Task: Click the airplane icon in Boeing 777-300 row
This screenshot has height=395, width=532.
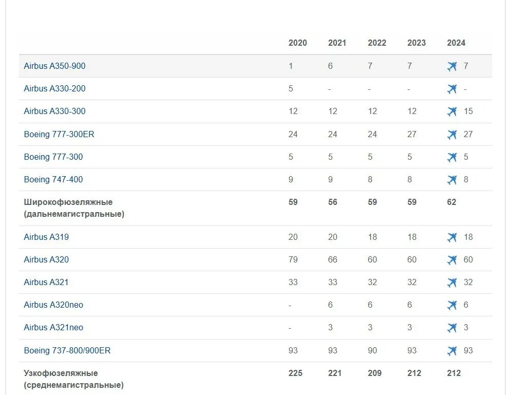Action: (452, 157)
